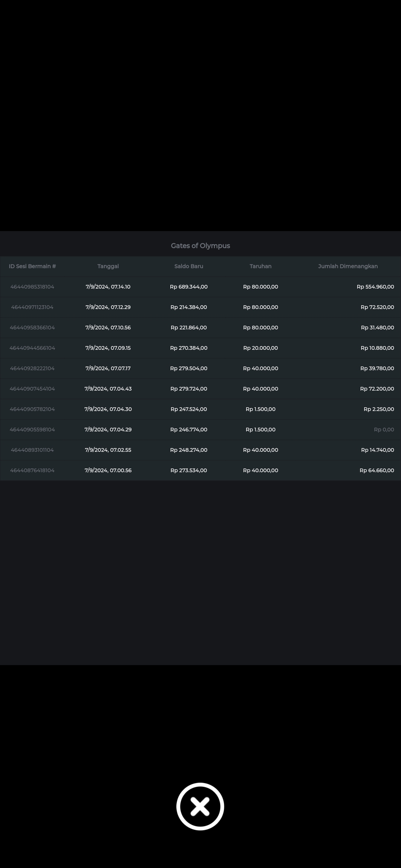Image resolution: width=401 pixels, height=868 pixels.
Task: Select session ID 46440958366104
Action: tap(32, 328)
